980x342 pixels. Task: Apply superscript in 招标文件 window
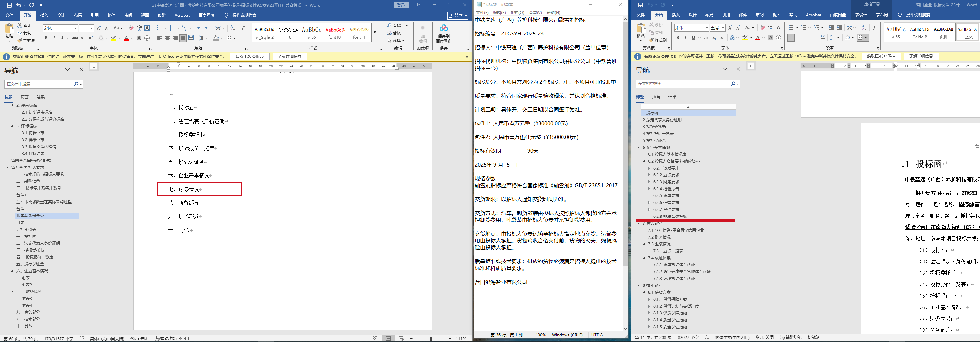(x=90, y=38)
